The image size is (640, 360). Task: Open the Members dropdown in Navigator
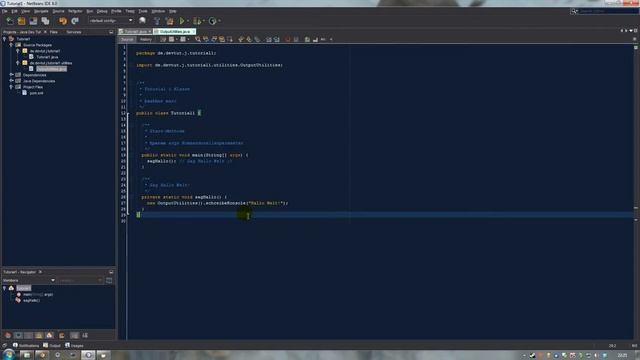click(29, 280)
